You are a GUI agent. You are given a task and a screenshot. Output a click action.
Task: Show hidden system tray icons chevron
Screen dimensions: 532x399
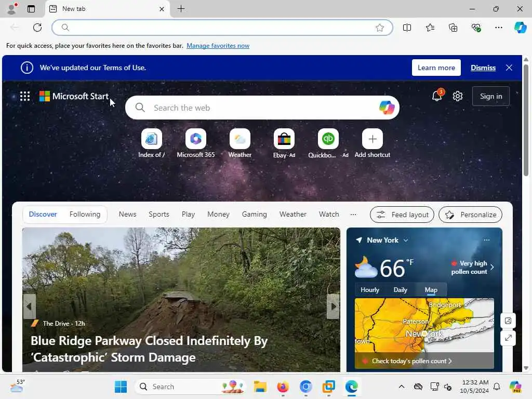click(402, 387)
